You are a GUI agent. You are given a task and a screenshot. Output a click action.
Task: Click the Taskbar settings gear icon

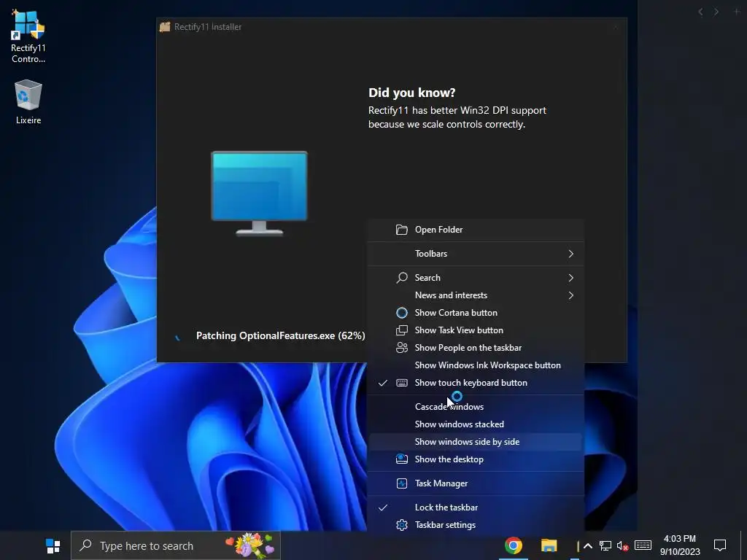point(402,525)
